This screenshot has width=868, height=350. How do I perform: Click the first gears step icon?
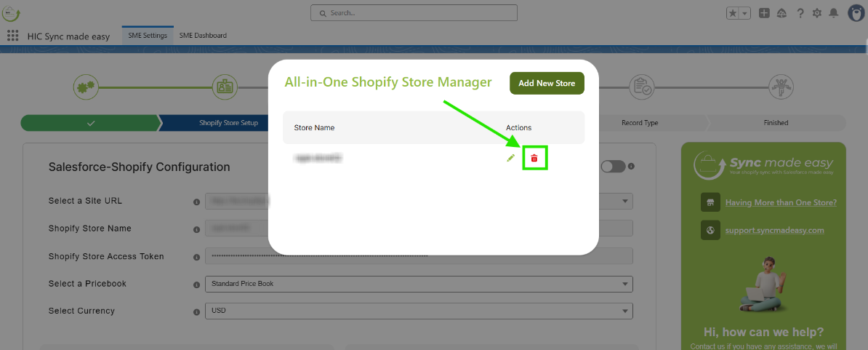click(87, 87)
